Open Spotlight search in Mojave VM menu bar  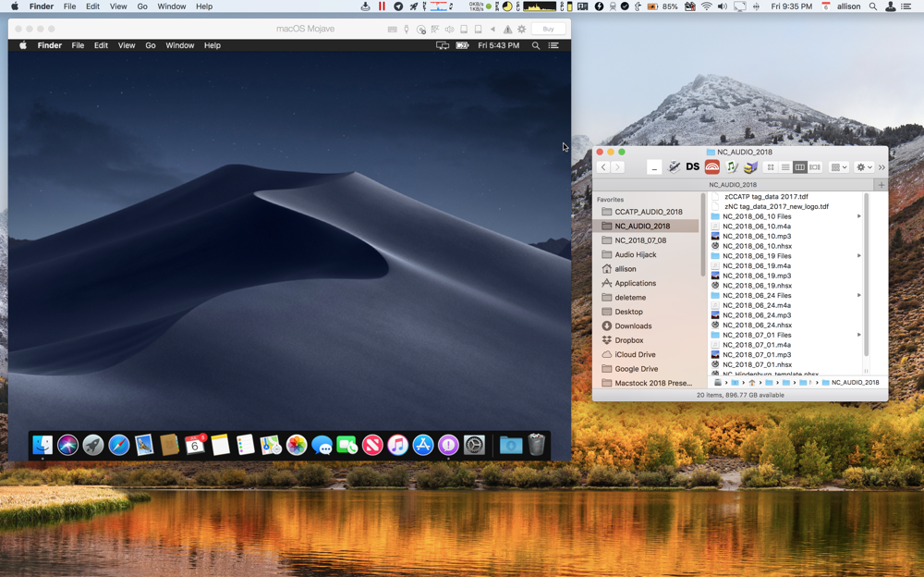536,45
